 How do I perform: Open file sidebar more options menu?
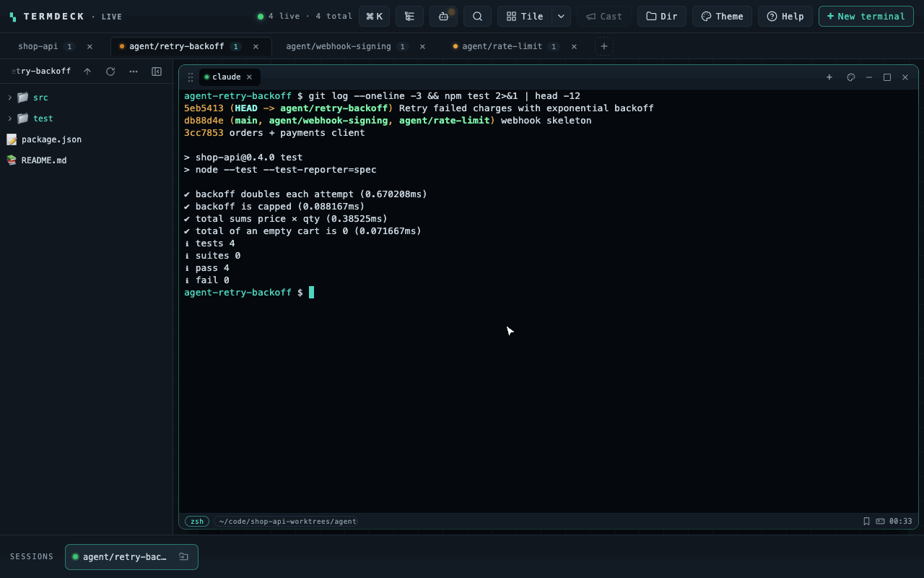134,71
